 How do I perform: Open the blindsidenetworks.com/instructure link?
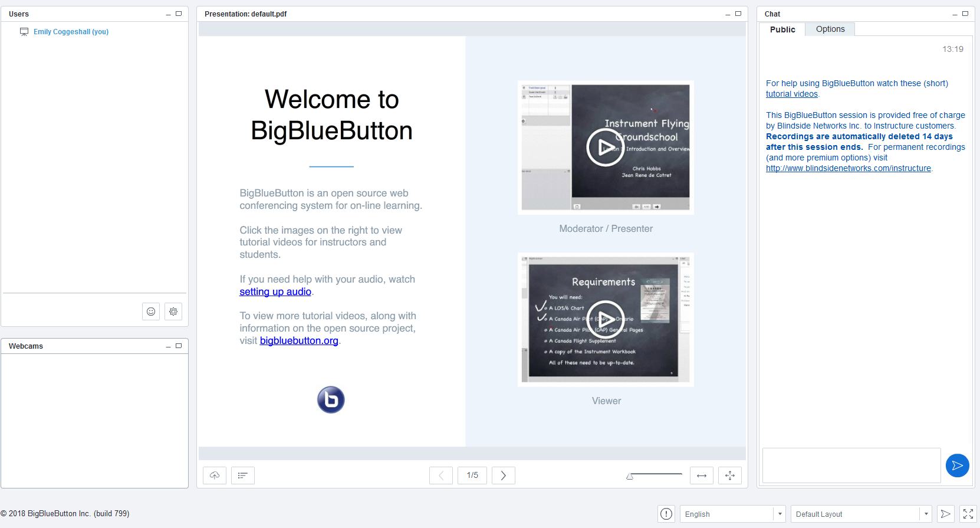coord(849,169)
